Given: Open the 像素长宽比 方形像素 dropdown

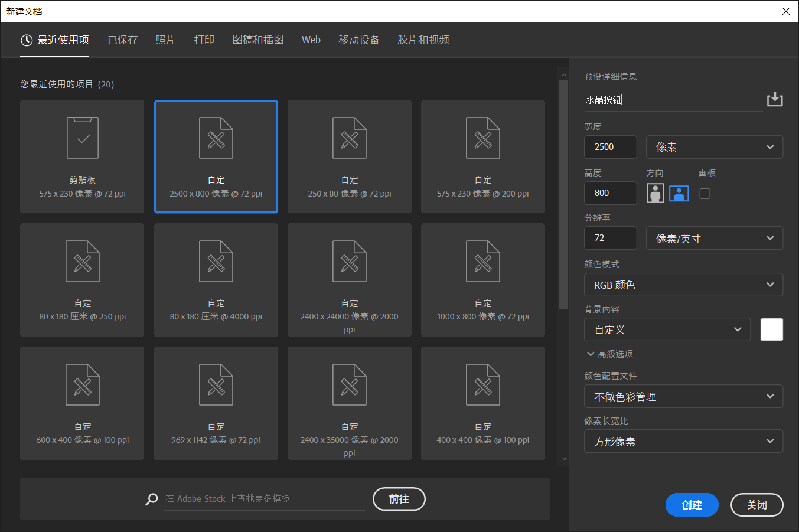Looking at the screenshot, I should (684, 441).
